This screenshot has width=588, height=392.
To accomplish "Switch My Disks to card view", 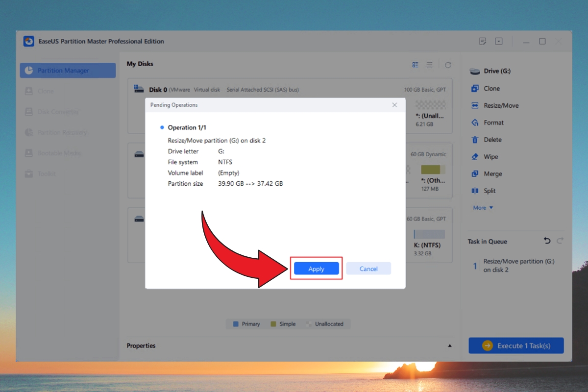I will pos(416,65).
